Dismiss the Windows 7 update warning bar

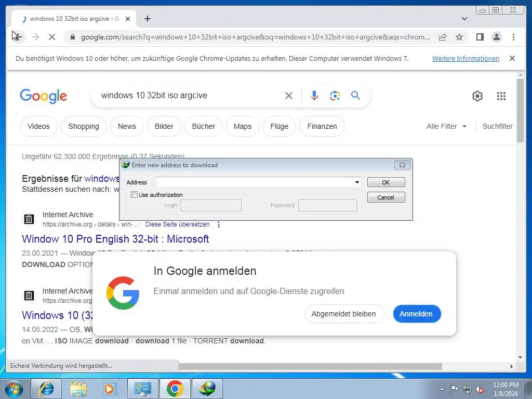click(512, 58)
